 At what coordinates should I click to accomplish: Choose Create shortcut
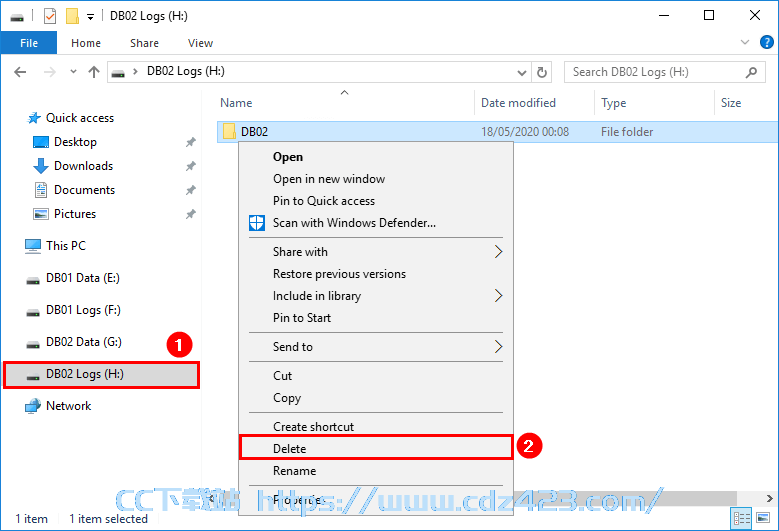376,426
